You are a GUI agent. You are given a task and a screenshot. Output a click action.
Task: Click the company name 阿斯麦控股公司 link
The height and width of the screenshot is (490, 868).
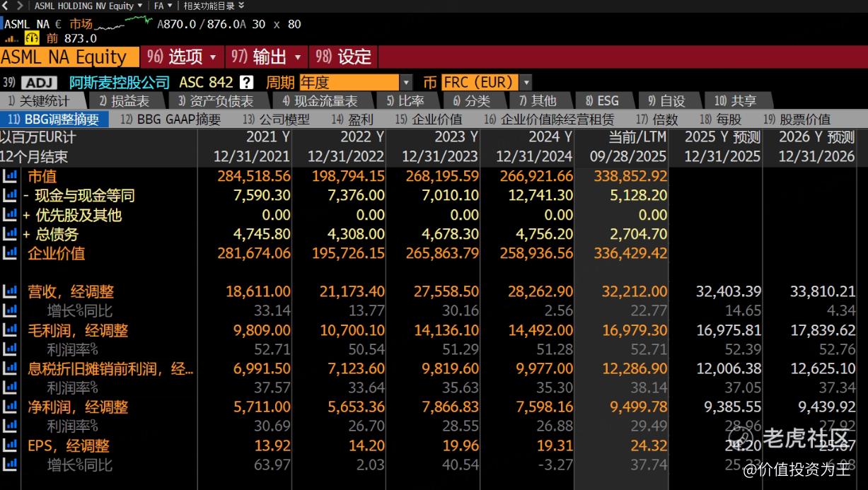[120, 83]
